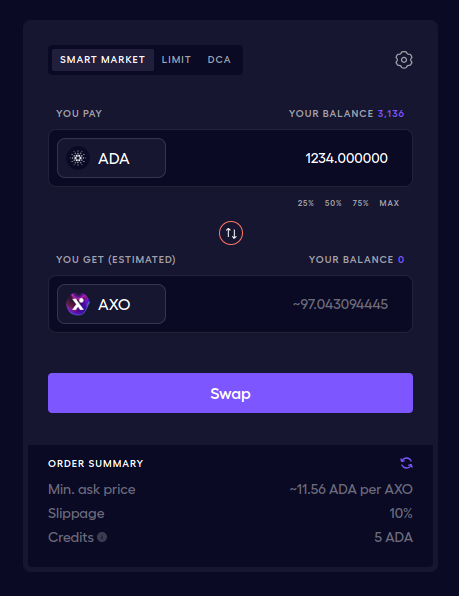Open the AXO token selector
The height and width of the screenshot is (596, 459).
111,304
